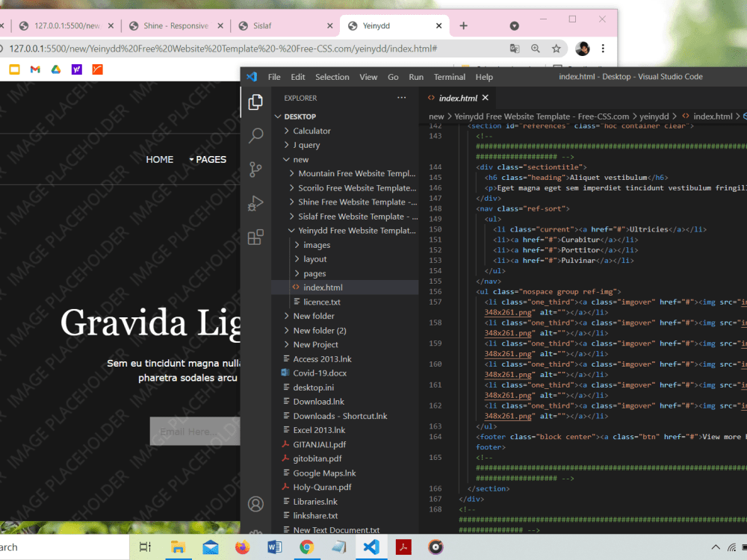Click the Chrome address bar URL
Image resolution: width=747 pixels, height=560 pixels.
223,49
